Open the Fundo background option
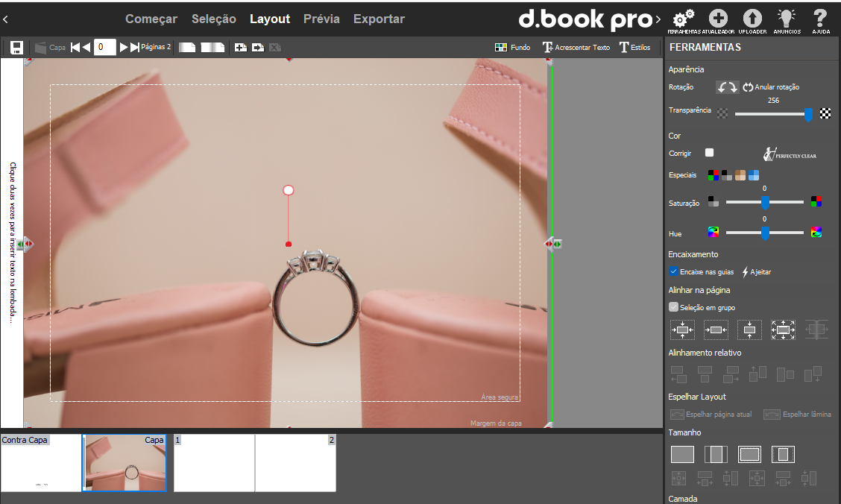This screenshot has height=504, width=841. tap(512, 47)
